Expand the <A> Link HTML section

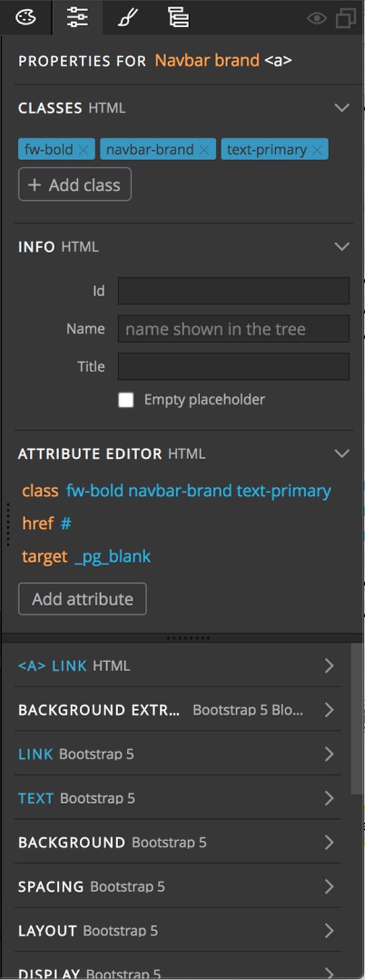tap(178, 665)
